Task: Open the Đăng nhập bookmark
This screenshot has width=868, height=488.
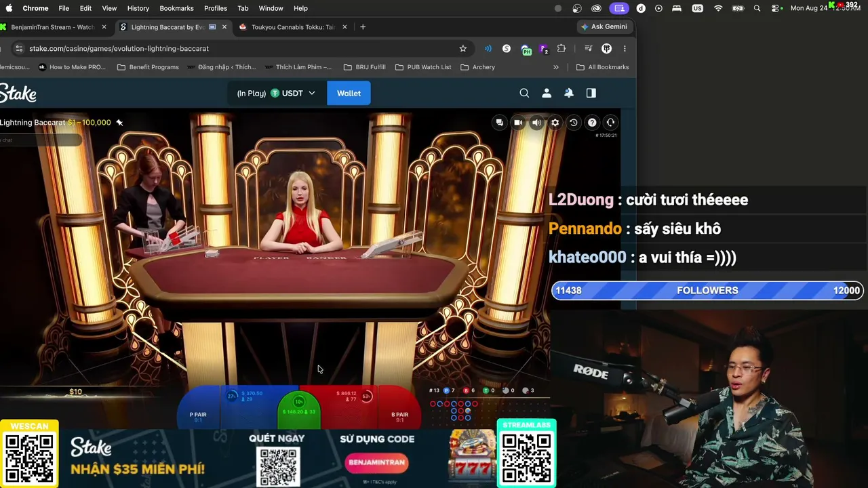Action: [x=222, y=67]
